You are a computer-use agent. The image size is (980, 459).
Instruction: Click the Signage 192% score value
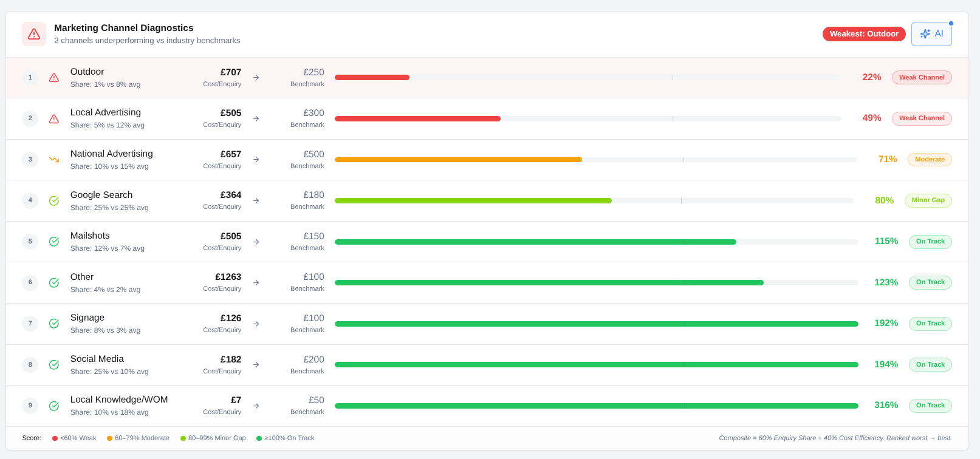[x=886, y=324]
